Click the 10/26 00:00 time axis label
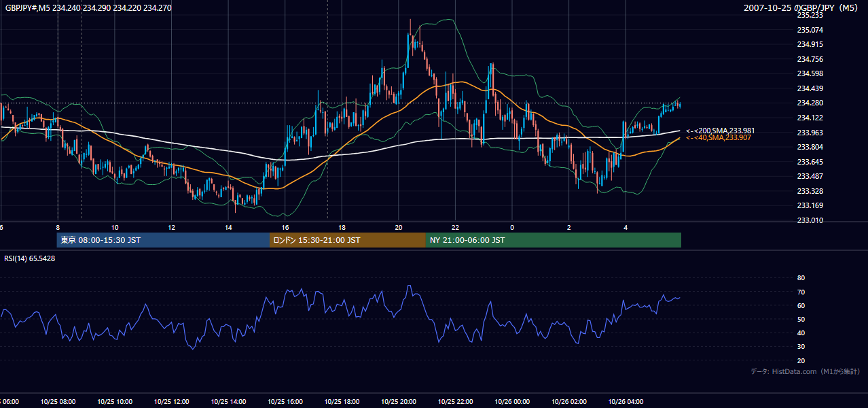868x408 pixels. click(x=511, y=402)
